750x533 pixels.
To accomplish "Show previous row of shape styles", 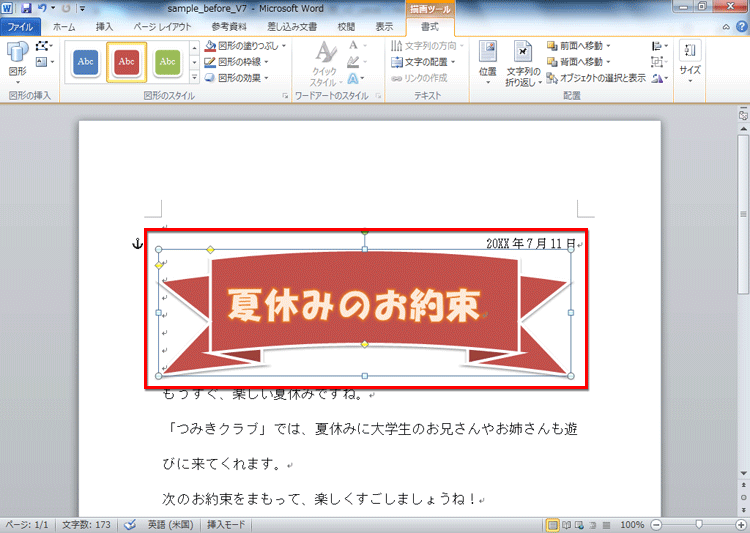I will [195, 47].
